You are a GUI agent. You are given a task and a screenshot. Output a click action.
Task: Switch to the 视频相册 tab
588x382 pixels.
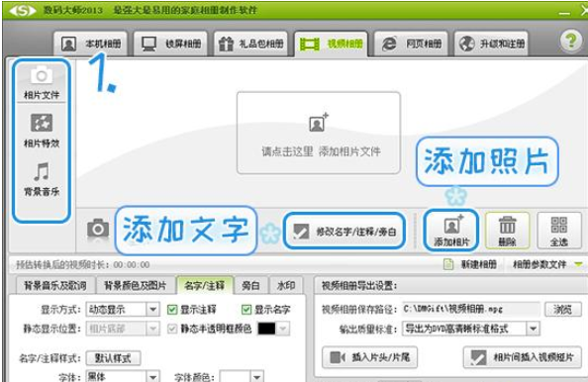332,44
